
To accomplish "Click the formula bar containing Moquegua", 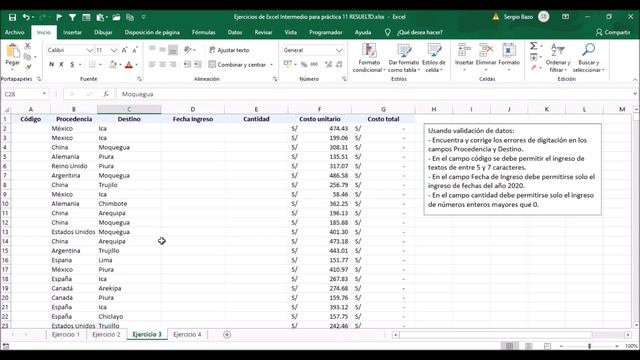I will click(x=375, y=94).
